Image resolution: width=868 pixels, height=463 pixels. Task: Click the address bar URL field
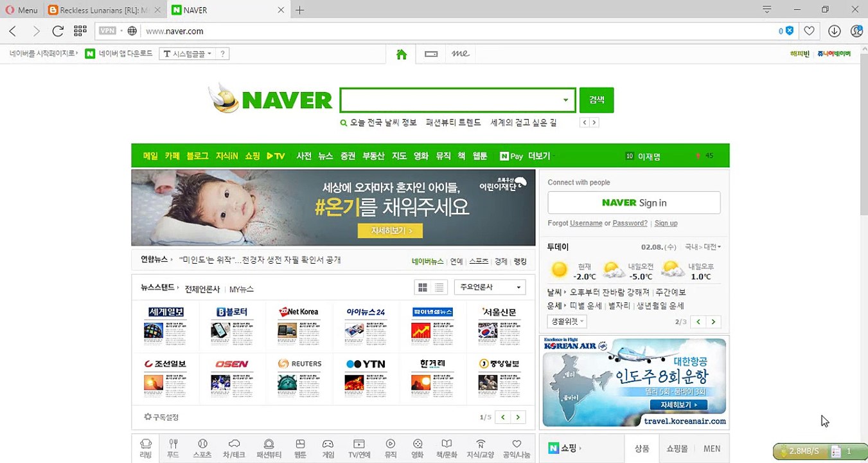(450, 31)
